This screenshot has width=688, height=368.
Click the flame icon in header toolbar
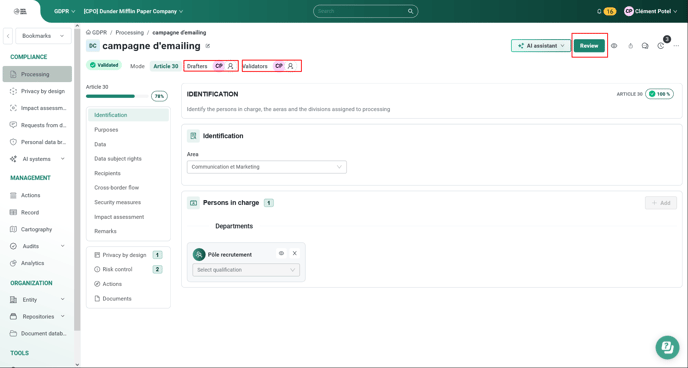pos(631,46)
